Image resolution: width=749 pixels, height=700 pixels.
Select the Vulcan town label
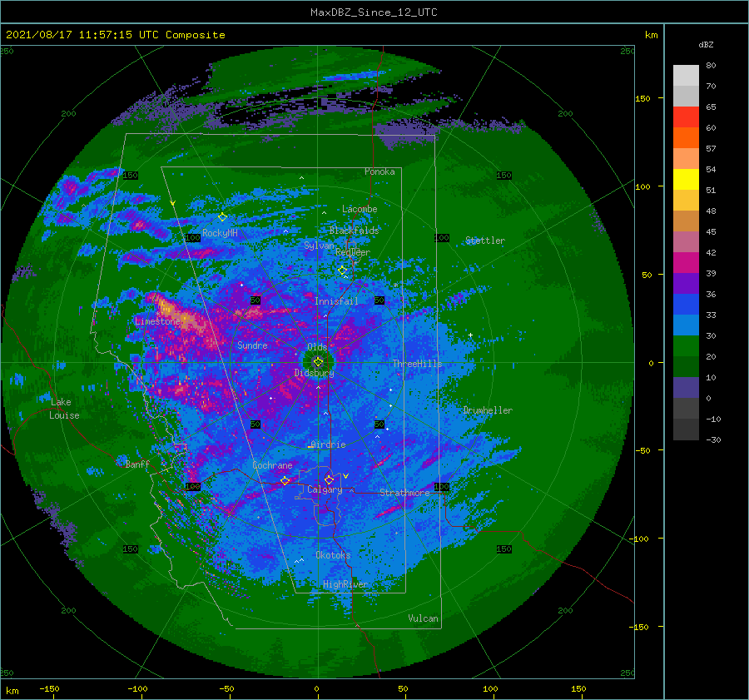coord(423,618)
